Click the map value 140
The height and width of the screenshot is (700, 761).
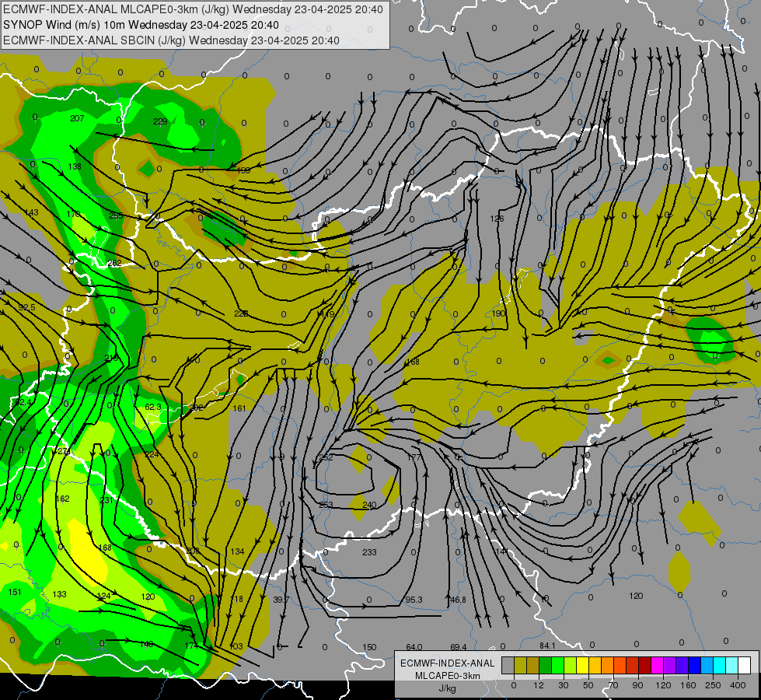pos(147,644)
